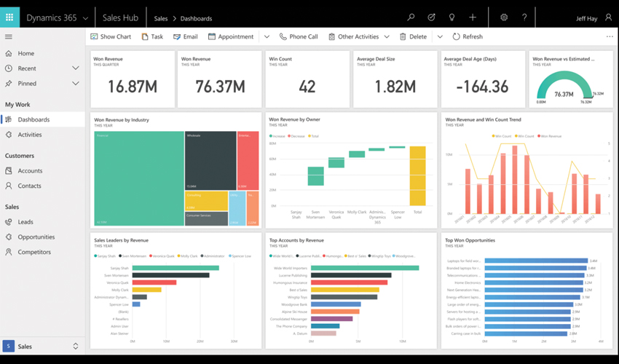619x364 pixels.
Task: Click the Phone Call button label
Action: [303, 36]
